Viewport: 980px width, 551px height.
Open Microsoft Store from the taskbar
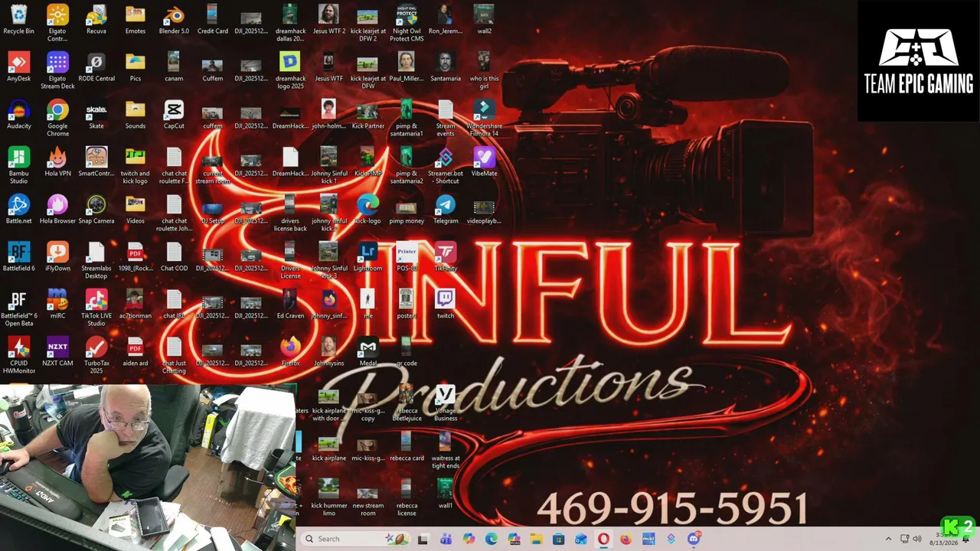coord(558,539)
